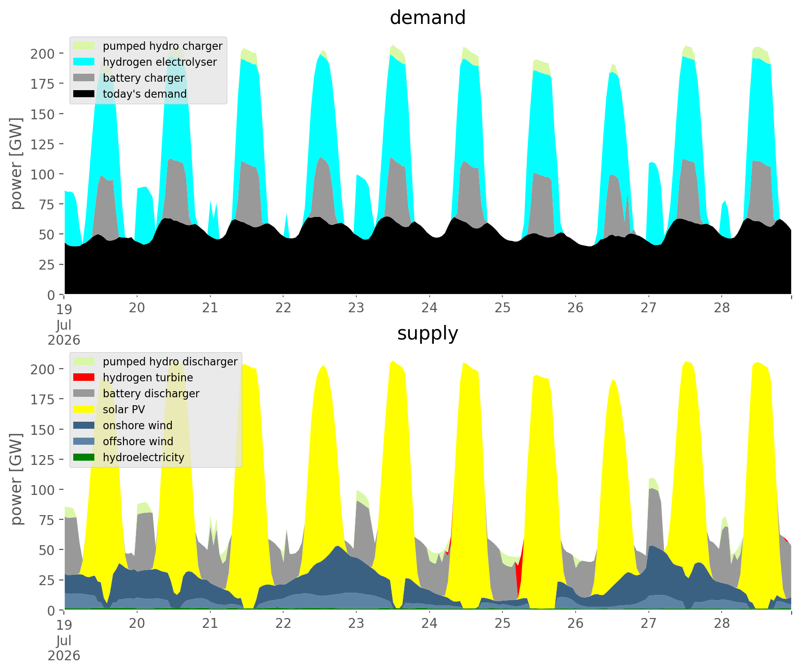Screen dimensions: 801x672
Task: Click the "2026" year label under supply chart
Action: click(64, 656)
